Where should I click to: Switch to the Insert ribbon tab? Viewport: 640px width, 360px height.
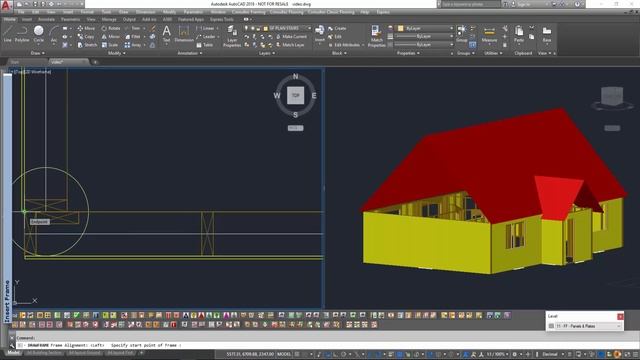[x=27, y=19]
